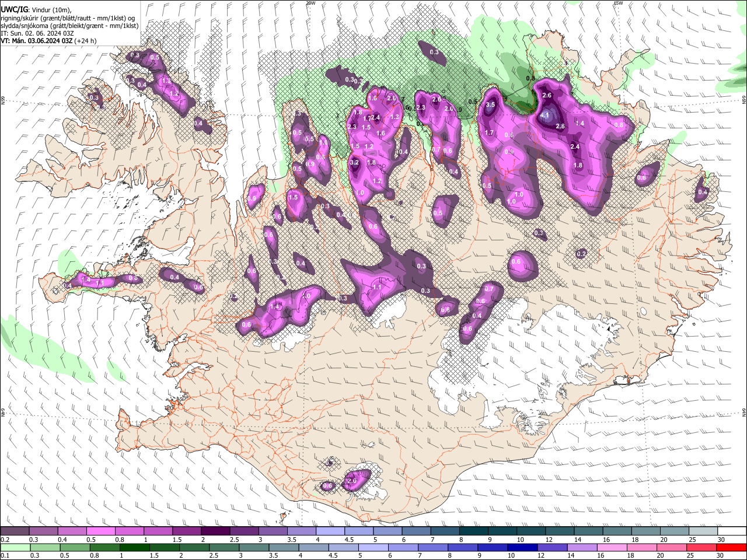
Task: Click the '0.2' label in the snow legend
Action: click(4, 540)
